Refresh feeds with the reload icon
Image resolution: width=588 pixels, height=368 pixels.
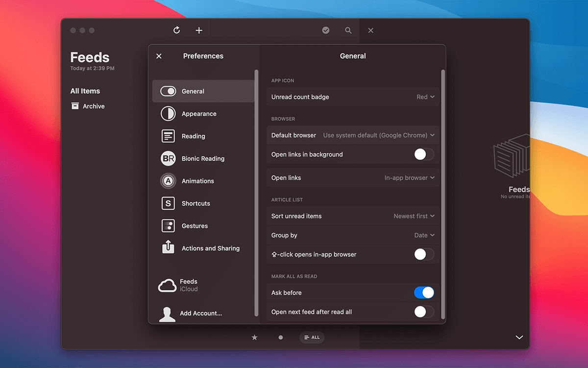point(177,30)
